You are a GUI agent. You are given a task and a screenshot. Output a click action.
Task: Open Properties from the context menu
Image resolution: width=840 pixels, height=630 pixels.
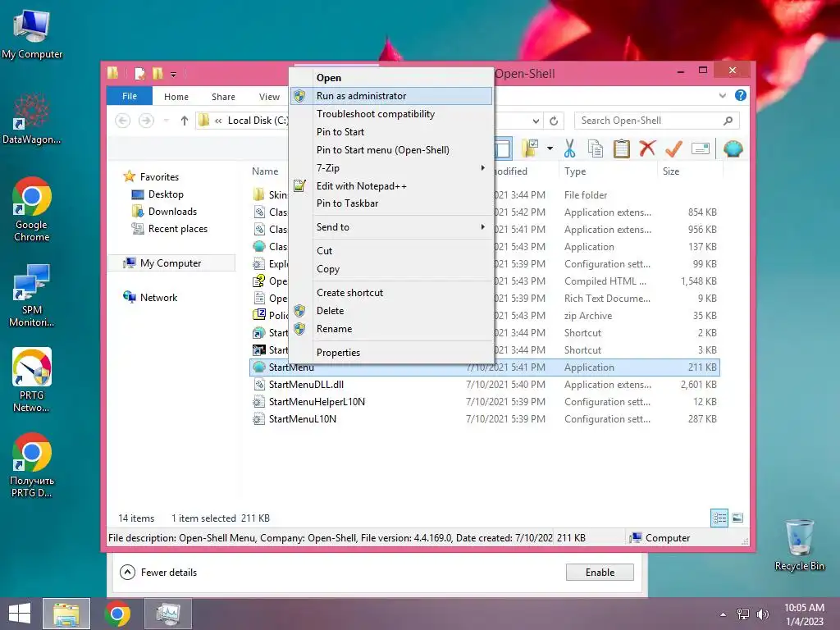coord(391,353)
